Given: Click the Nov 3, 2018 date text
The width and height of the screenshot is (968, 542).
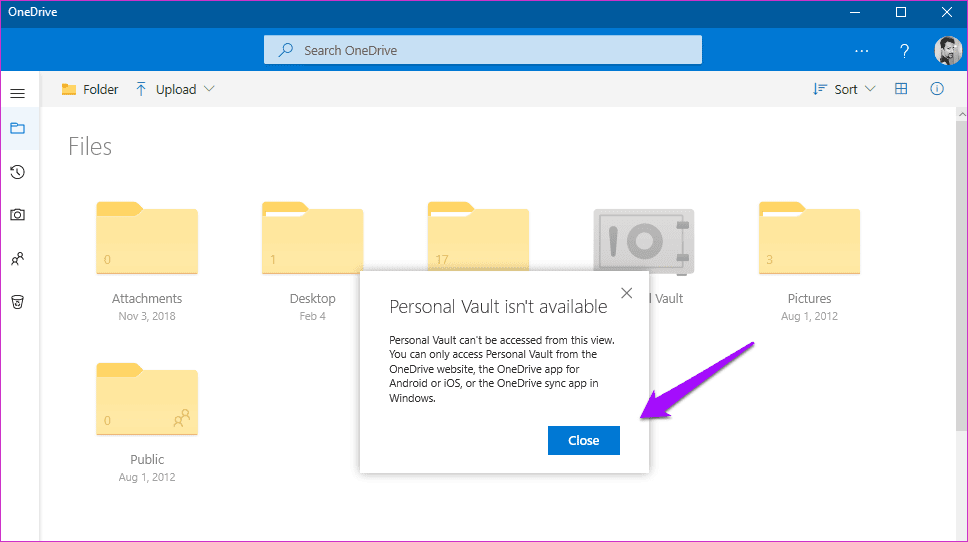Looking at the screenshot, I should [x=147, y=316].
